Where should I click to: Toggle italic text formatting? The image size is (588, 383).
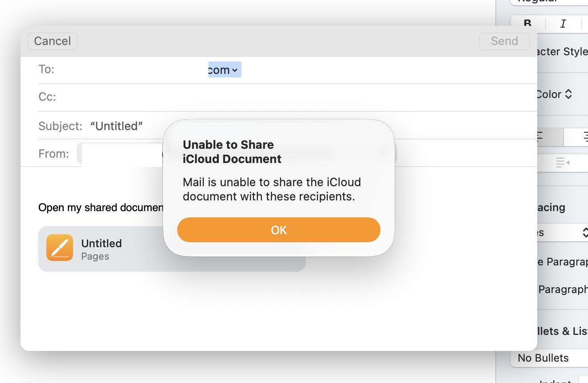click(563, 24)
